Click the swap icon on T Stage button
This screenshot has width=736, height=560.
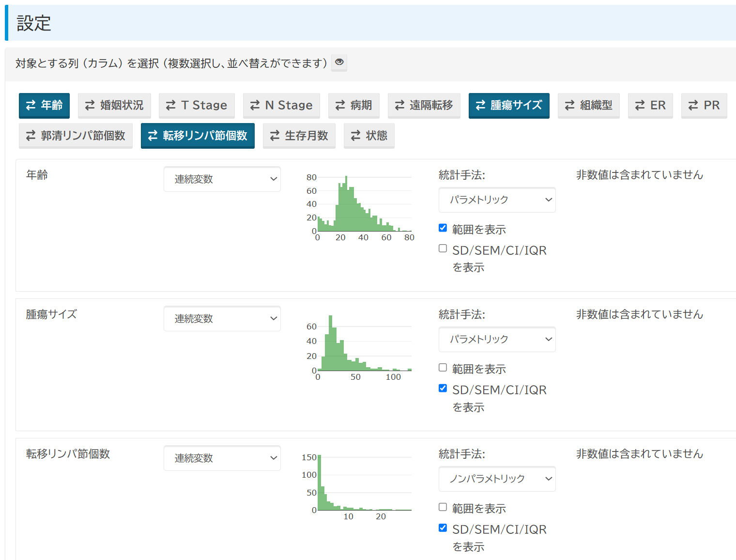coord(170,105)
